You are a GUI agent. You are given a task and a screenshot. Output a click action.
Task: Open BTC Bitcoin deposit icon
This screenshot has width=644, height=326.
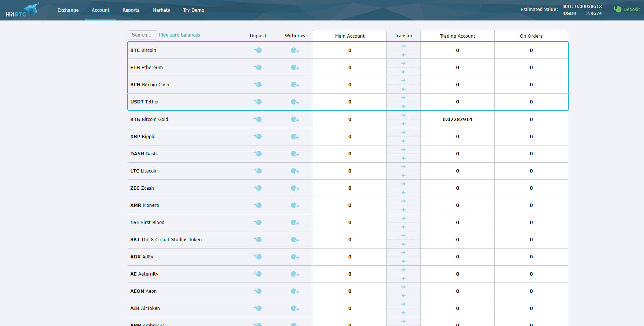[258, 50]
